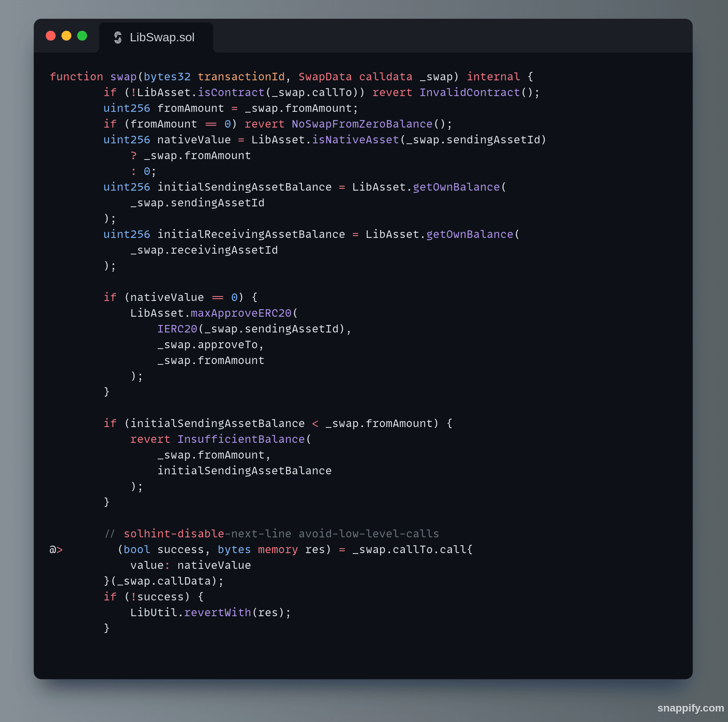Click the function keyword on first line
This screenshot has height=722, width=728.
76,77
